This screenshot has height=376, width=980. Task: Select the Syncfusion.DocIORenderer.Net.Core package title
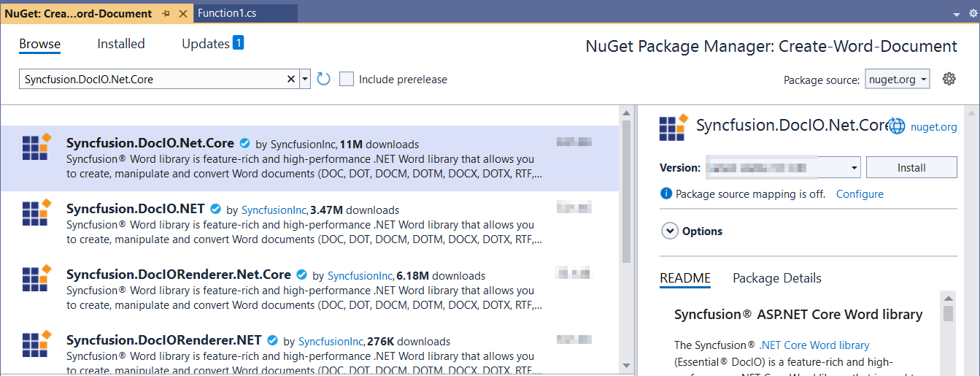(179, 275)
